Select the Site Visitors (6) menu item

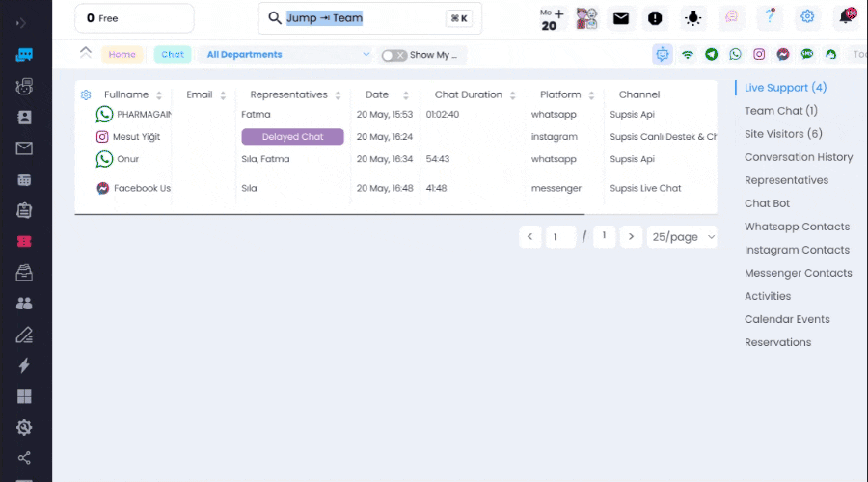click(x=783, y=134)
